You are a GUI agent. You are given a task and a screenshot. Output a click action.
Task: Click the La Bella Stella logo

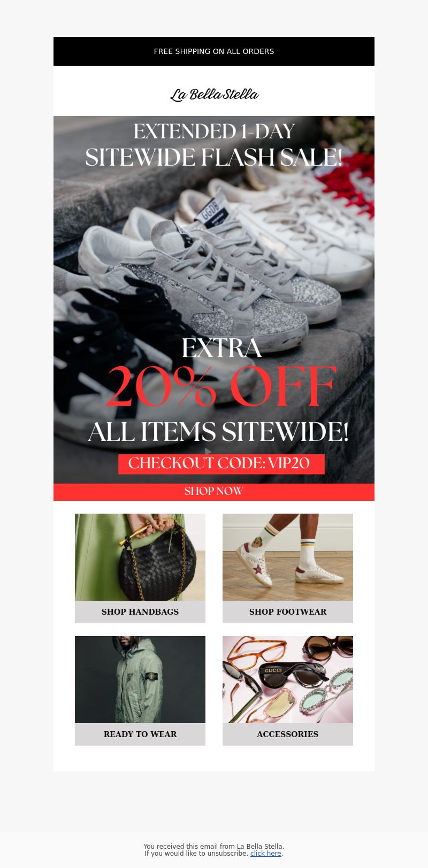pyautogui.click(x=214, y=95)
